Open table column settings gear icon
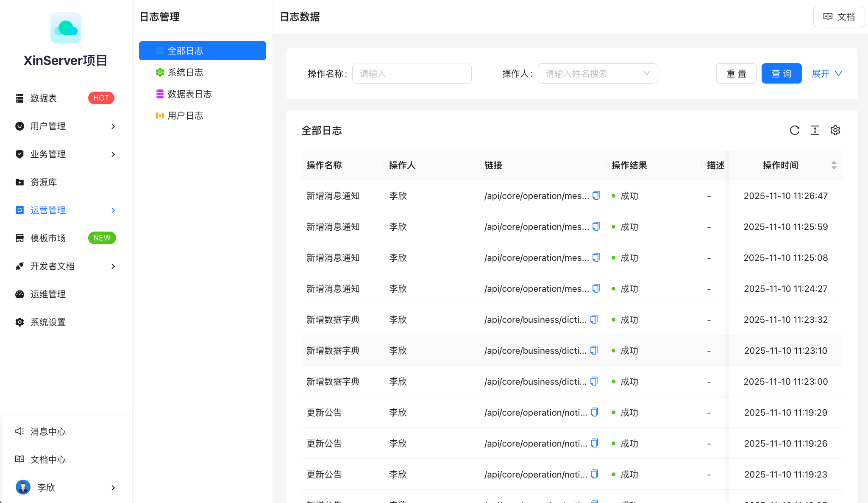This screenshot has width=868, height=503. click(x=835, y=130)
